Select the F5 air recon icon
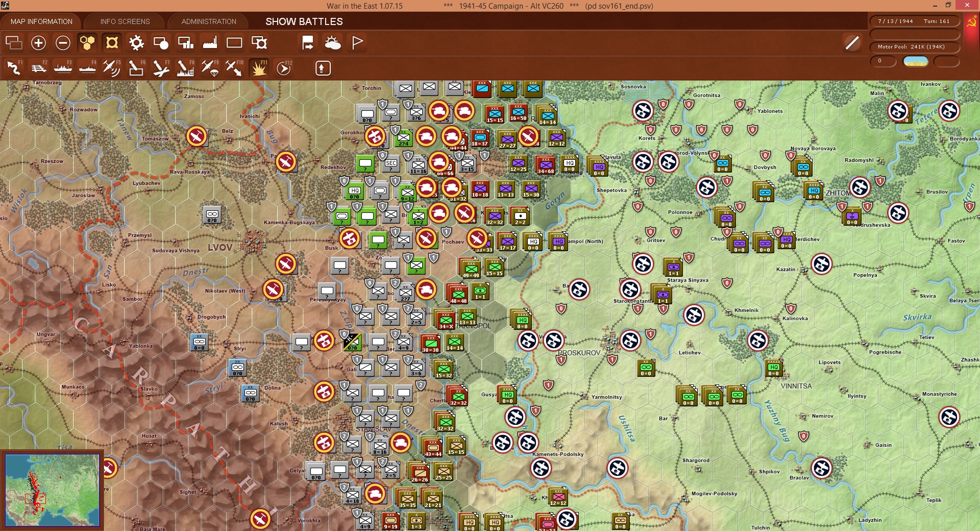This screenshot has width=980, height=531. pos(112,68)
